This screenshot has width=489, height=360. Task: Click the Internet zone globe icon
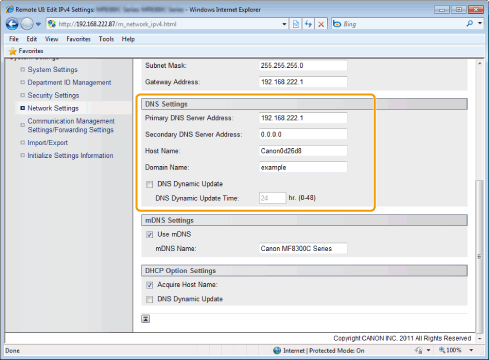pyautogui.click(x=277, y=350)
